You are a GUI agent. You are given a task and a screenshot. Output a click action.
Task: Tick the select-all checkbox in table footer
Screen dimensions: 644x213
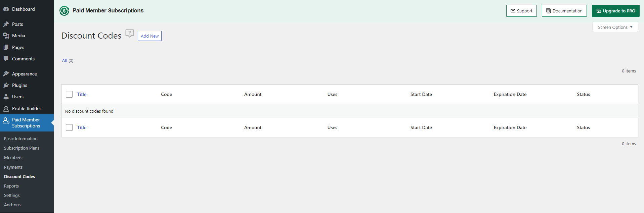[69, 127]
